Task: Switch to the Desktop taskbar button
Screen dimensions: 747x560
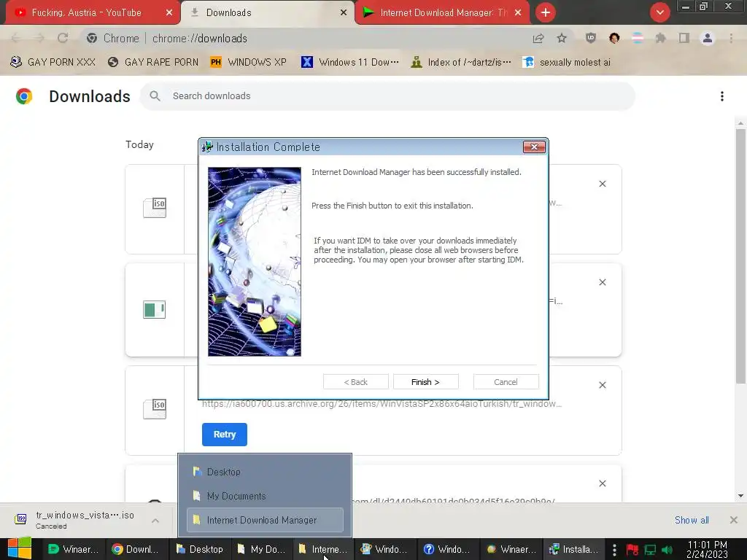Action: click(x=200, y=549)
